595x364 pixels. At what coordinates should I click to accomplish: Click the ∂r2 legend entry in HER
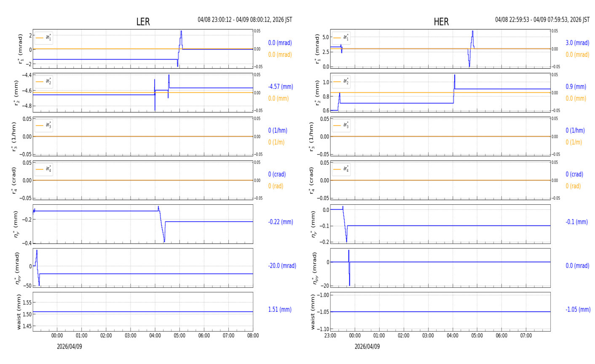click(341, 81)
